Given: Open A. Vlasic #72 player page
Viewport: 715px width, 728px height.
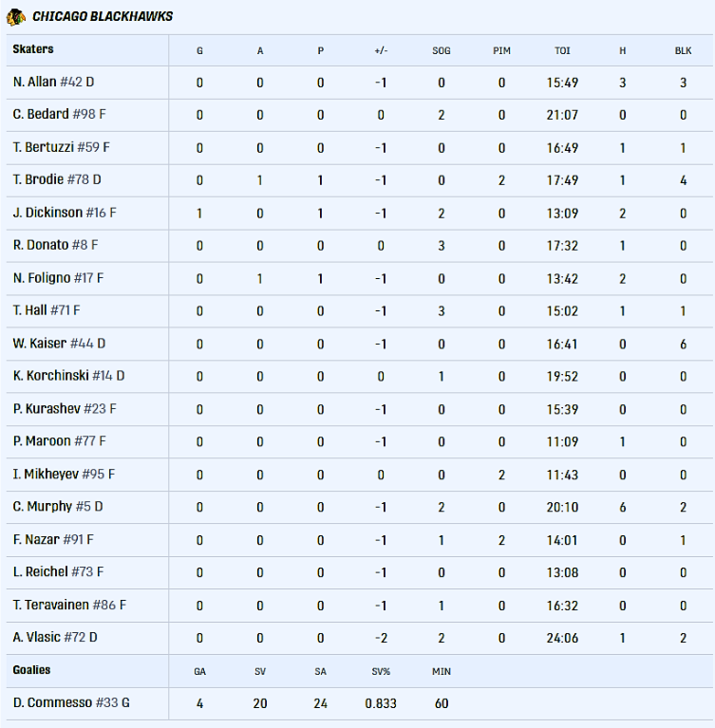Looking at the screenshot, I should pos(55,638).
